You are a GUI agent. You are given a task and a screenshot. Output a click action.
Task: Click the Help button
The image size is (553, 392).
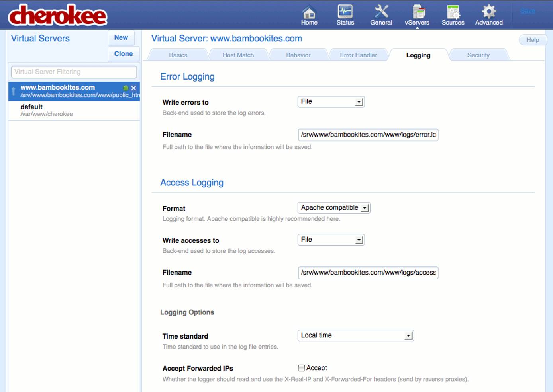coord(532,40)
